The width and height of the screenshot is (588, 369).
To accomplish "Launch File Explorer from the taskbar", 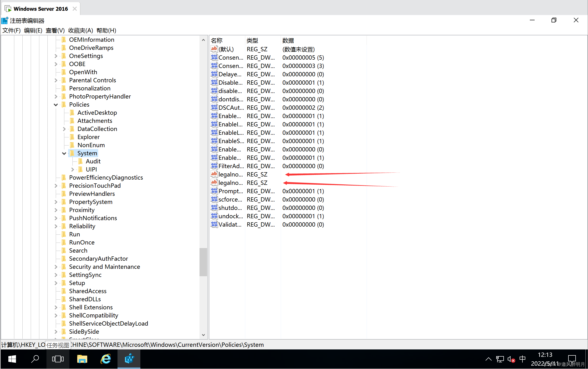I will point(82,359).
